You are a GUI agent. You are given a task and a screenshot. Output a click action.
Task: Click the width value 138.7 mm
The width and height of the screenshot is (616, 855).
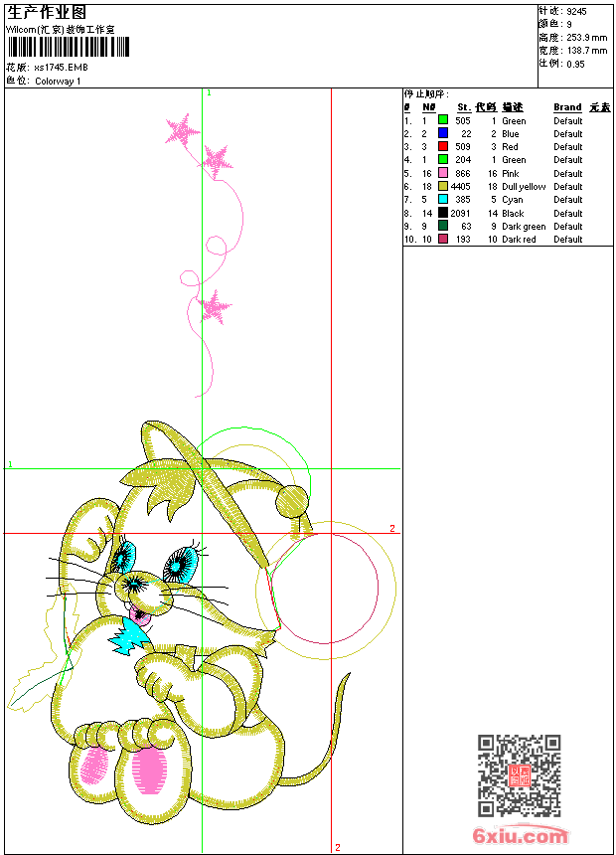tap(586, 51)
